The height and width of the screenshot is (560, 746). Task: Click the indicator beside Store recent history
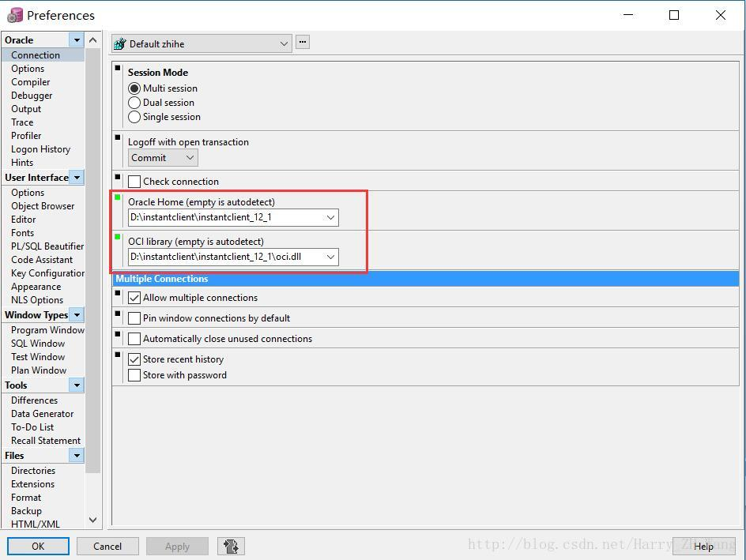118,355
